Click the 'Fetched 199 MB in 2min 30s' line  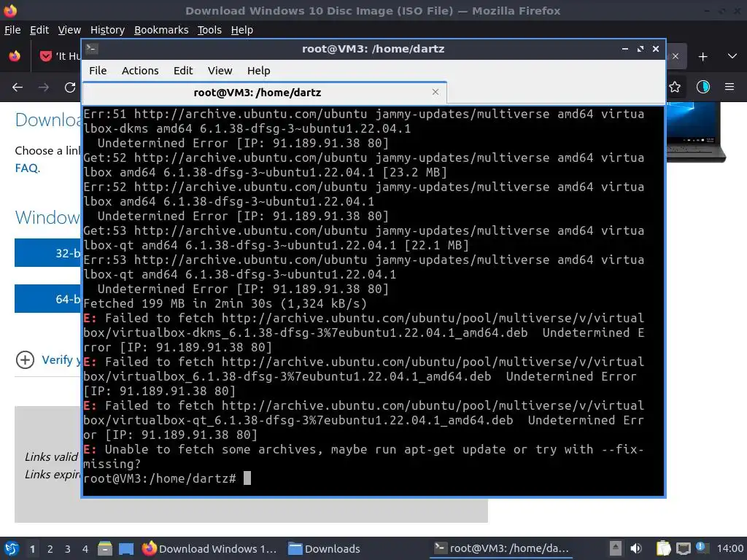click(225, 303)
